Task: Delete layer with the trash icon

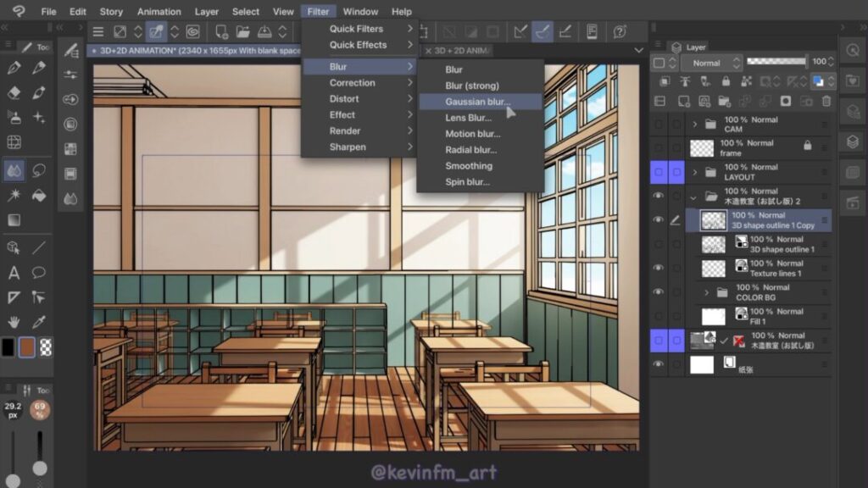Action: click(826, 102)
